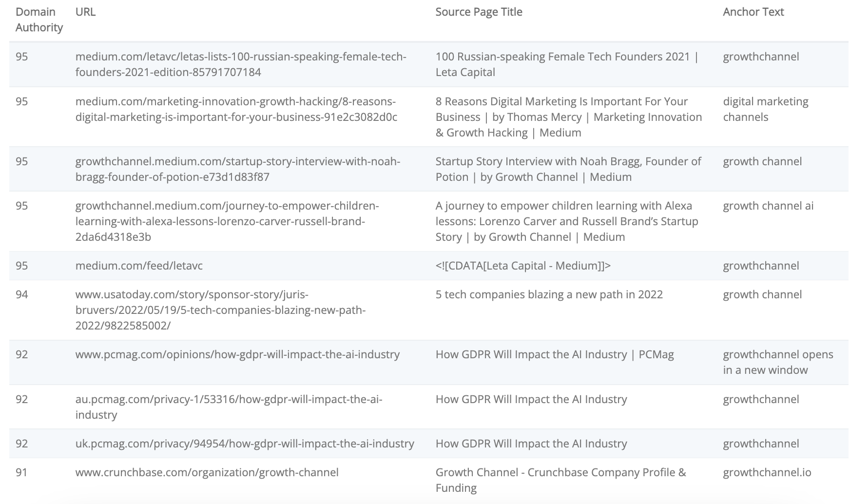The image size is (850, 504).
Task: Open the Alexa lessons growthchannel medium URL
Action: 227,221
